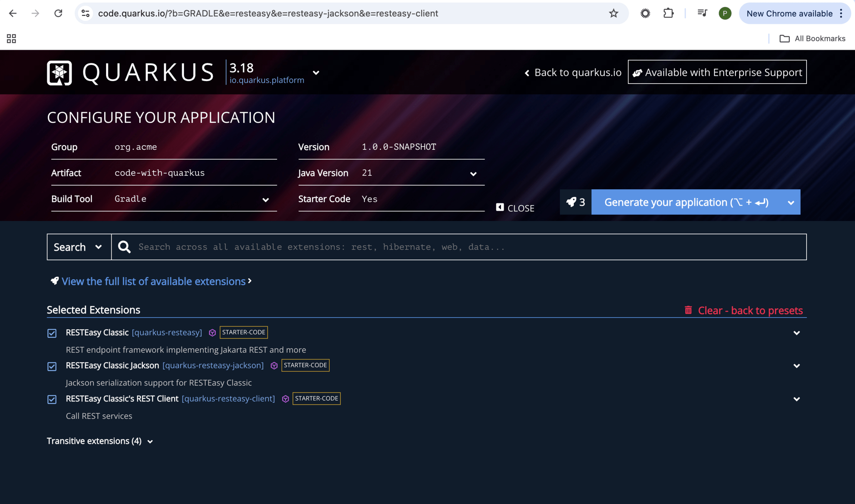Click the Quarkus logo icon

59,73
